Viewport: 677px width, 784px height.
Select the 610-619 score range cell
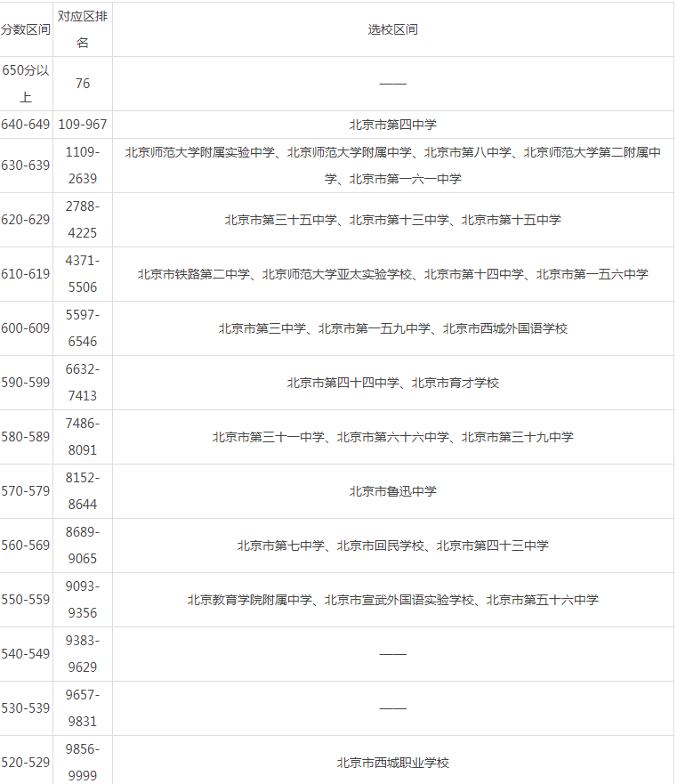click(x=26, y=274)
